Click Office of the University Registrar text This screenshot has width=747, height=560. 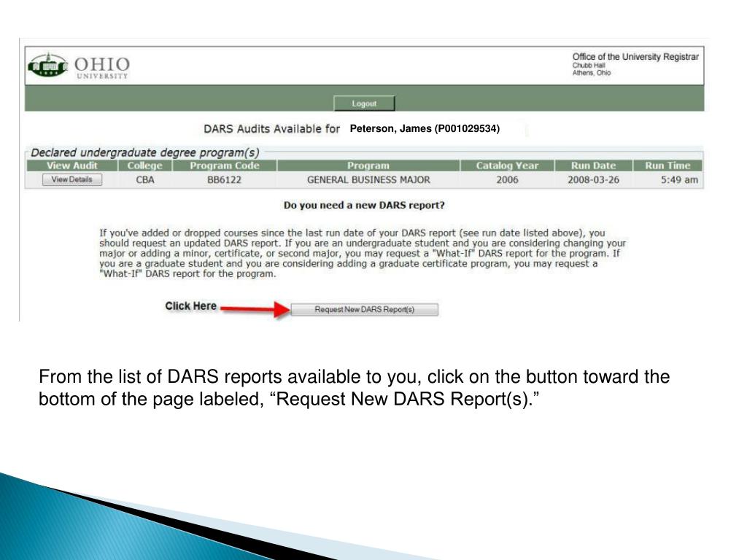[635, 57]
